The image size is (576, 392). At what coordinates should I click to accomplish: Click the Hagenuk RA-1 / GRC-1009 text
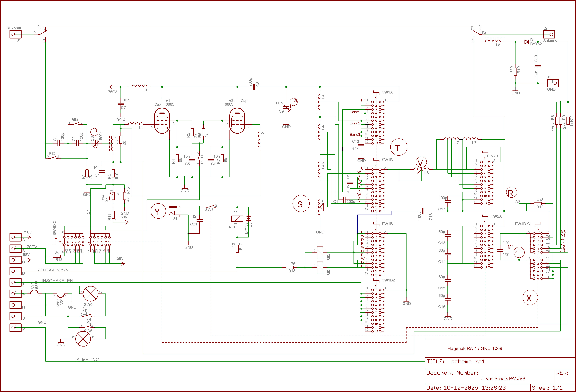click(x=475, y=348)
